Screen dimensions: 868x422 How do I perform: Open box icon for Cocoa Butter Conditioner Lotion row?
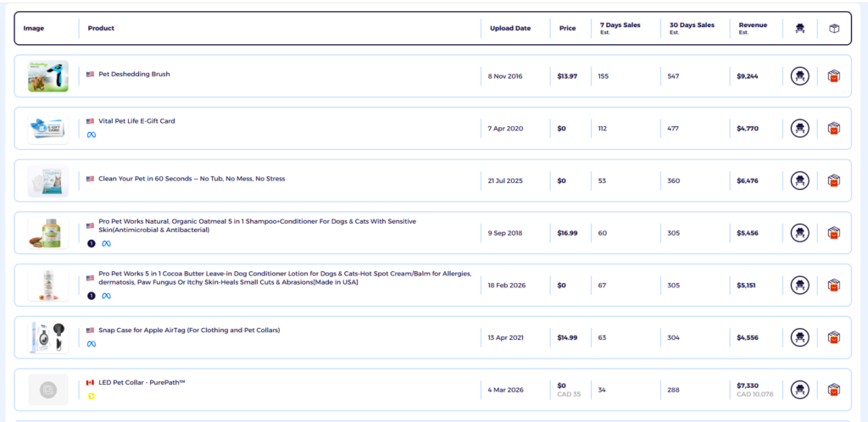click(x=834, y=285)
